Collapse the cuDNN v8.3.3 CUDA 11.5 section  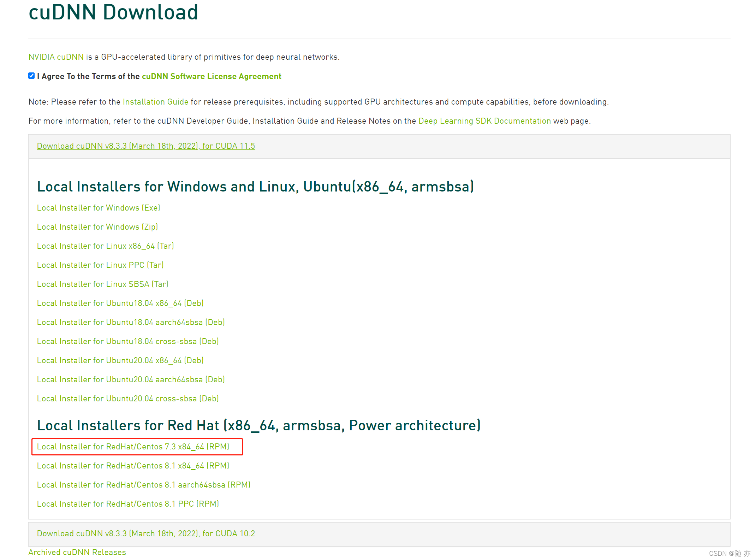(145, 146)
